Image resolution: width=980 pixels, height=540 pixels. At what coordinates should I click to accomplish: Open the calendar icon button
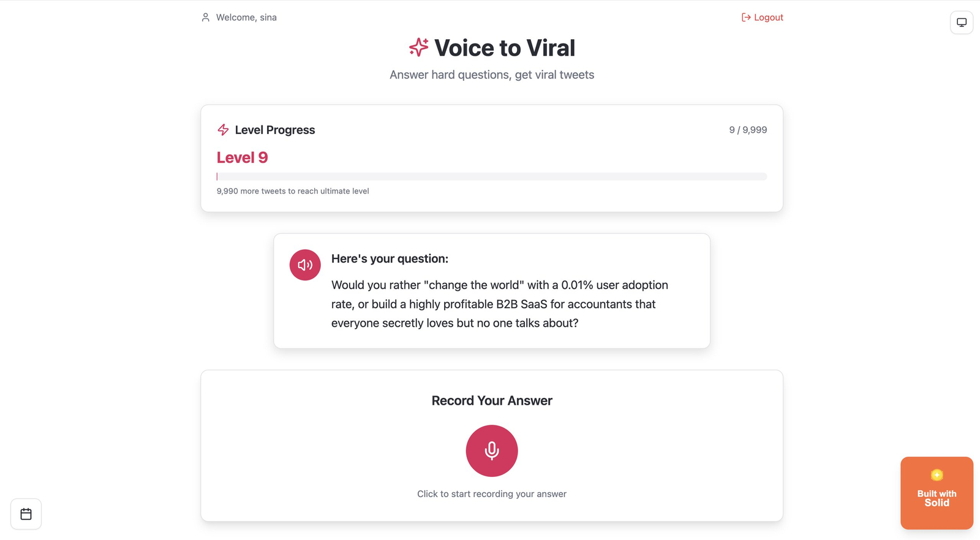[x=26, y=514]
